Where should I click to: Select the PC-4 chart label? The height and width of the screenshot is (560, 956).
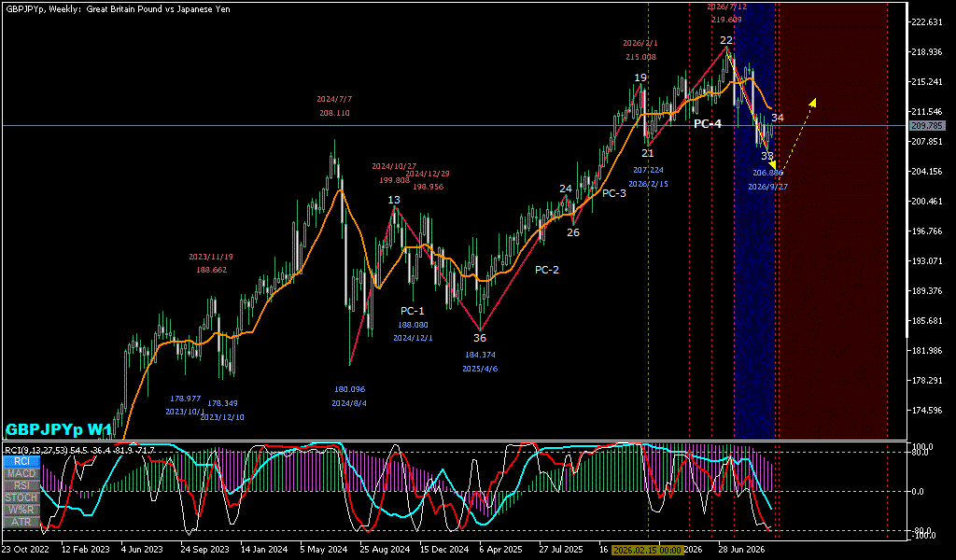click(x=708, y=124)
